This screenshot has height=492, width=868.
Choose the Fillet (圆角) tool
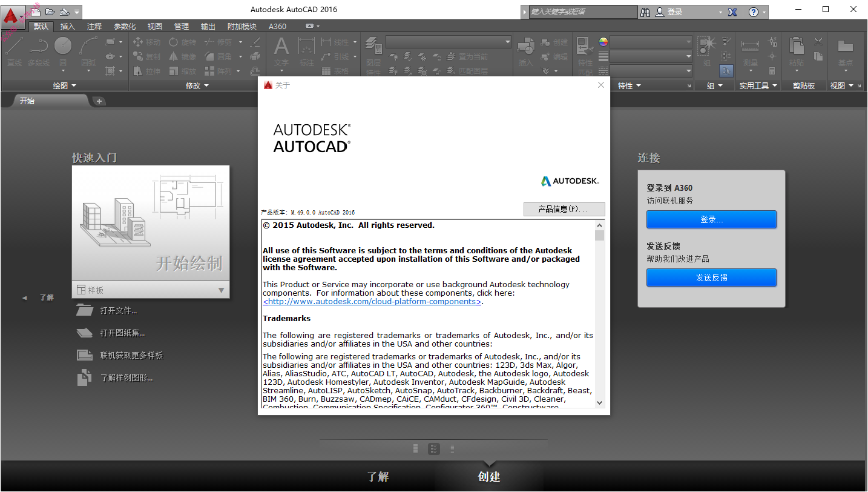coord(219,56)
